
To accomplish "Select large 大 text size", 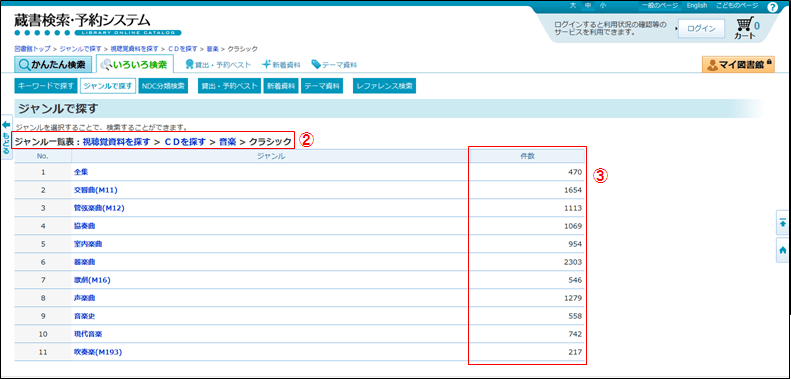I will 573,5.
